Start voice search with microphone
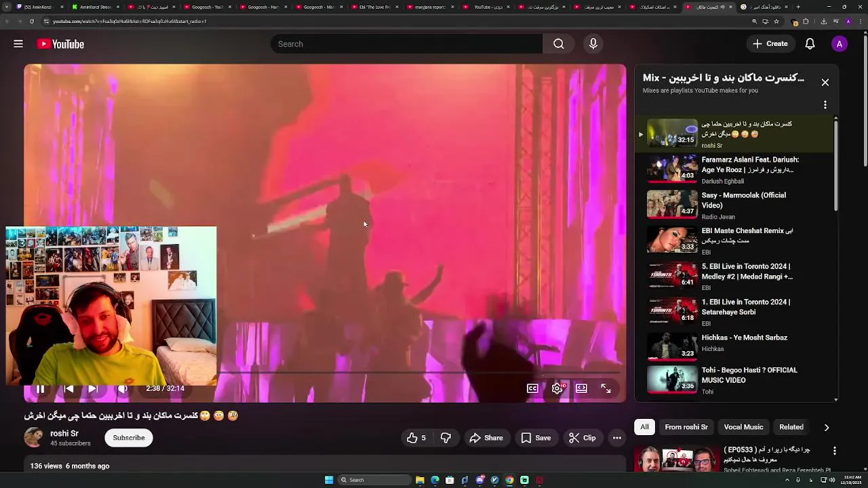This screenshot has height=488, width=868. (593, 44)
